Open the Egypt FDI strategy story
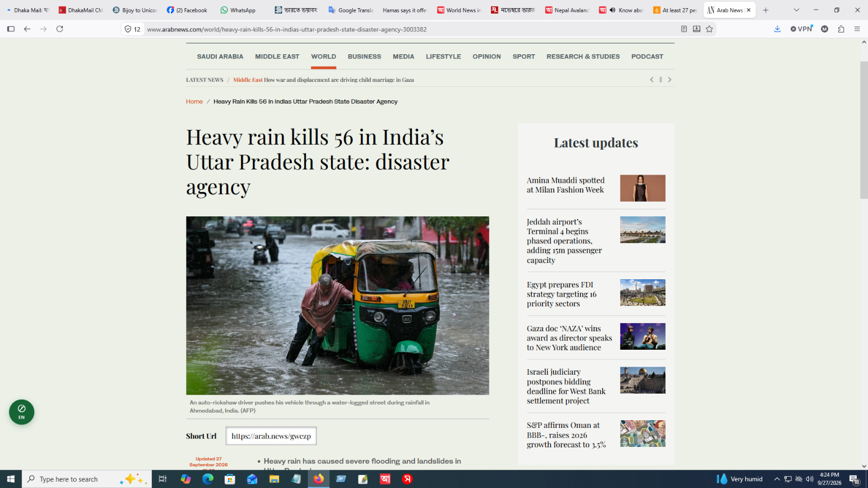 [561, 294]
